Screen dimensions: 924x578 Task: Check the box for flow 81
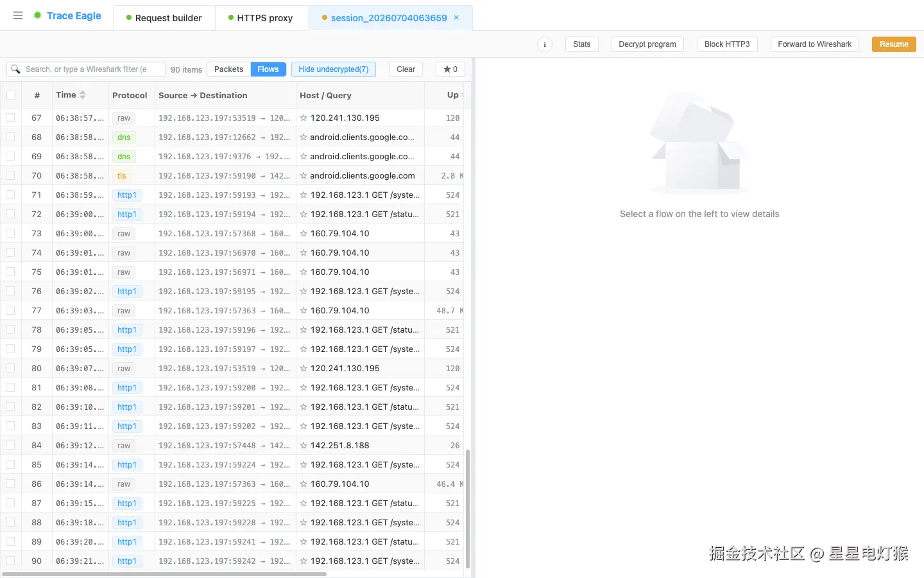(x=10, y=387)
